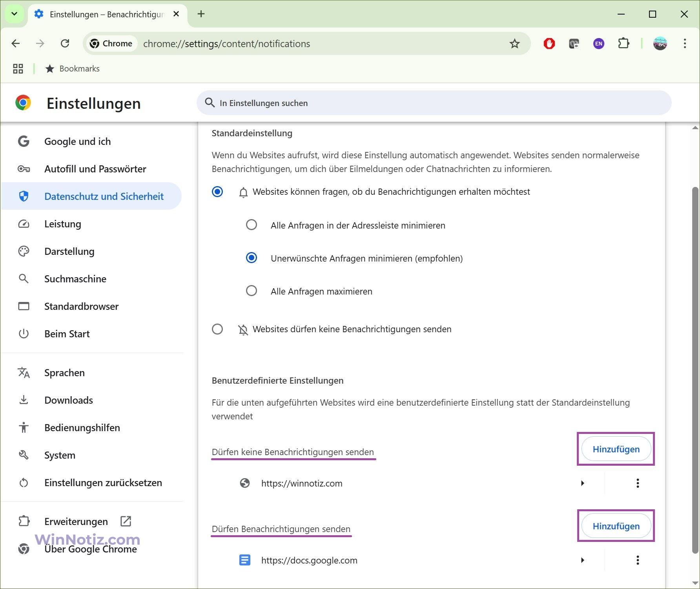Open Suchmaschine settings
700x589 pixels.
[91, 279]
